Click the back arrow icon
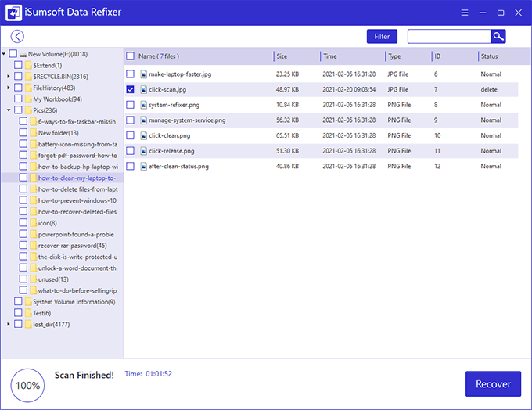This screenshot has width=532, height=410. click(17, 36)
